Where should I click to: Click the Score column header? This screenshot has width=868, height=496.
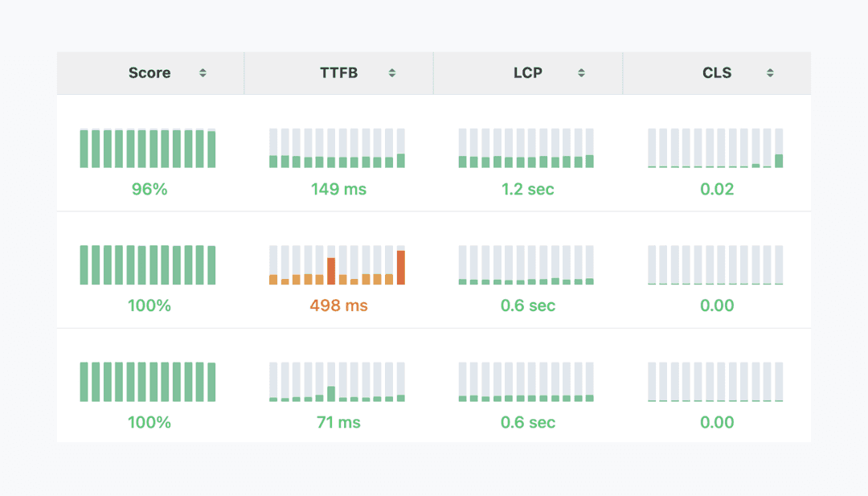tap(149, 72)
